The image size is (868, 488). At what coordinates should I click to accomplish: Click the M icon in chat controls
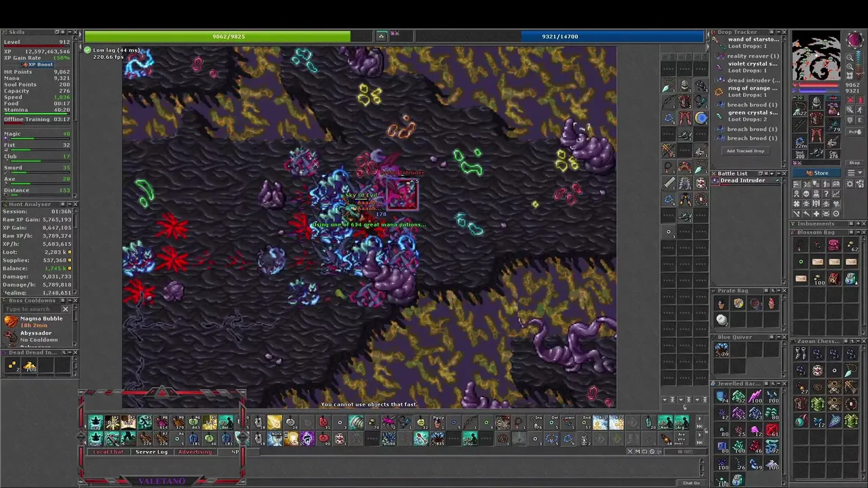pyautogui.click(x=637, y=451)
